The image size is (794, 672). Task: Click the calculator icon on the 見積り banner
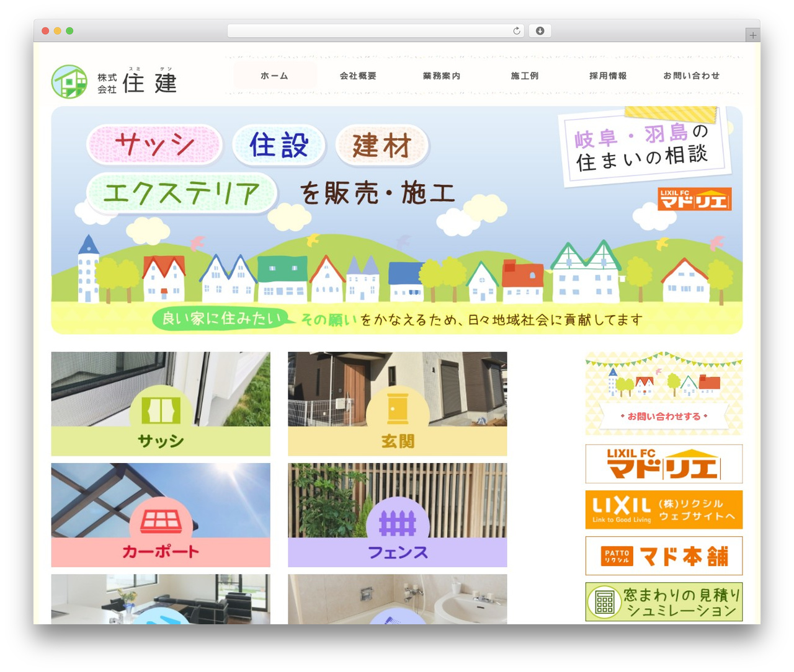605,602
